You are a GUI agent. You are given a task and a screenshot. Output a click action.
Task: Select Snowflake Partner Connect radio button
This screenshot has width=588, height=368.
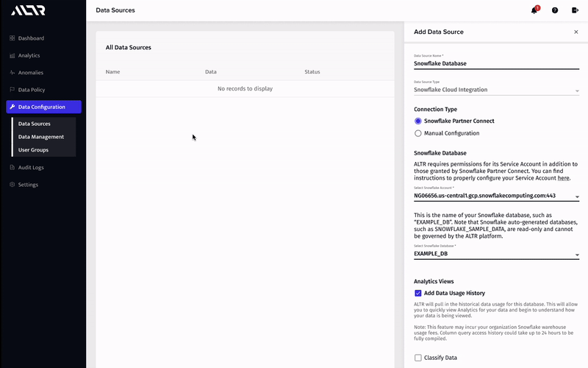tap(417, 121)
